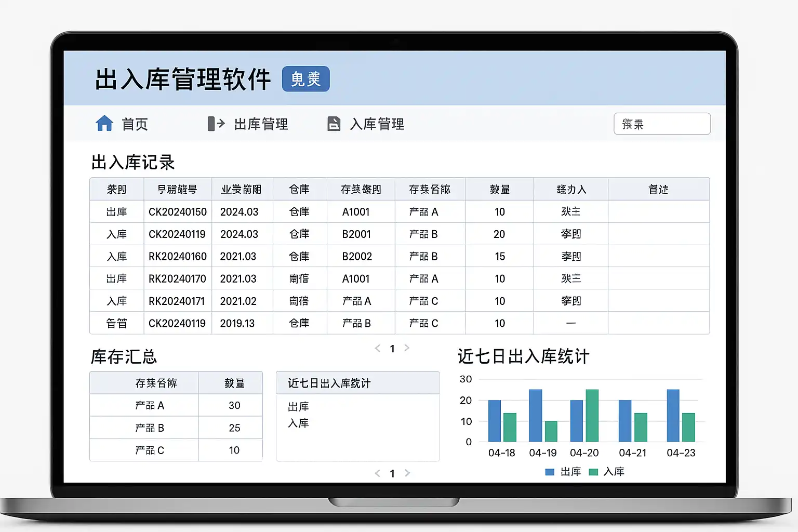Click the 近七日出入库统计 panel header

(x=358, y=383)
